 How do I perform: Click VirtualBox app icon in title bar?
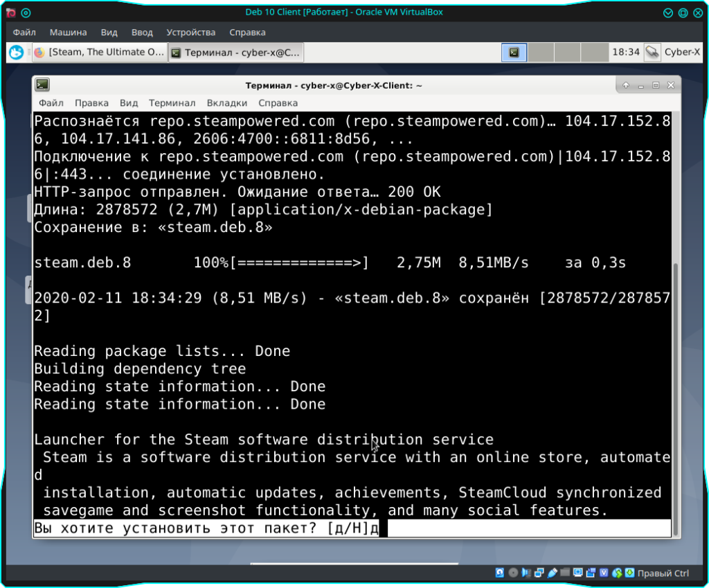(x=11, y=12)
